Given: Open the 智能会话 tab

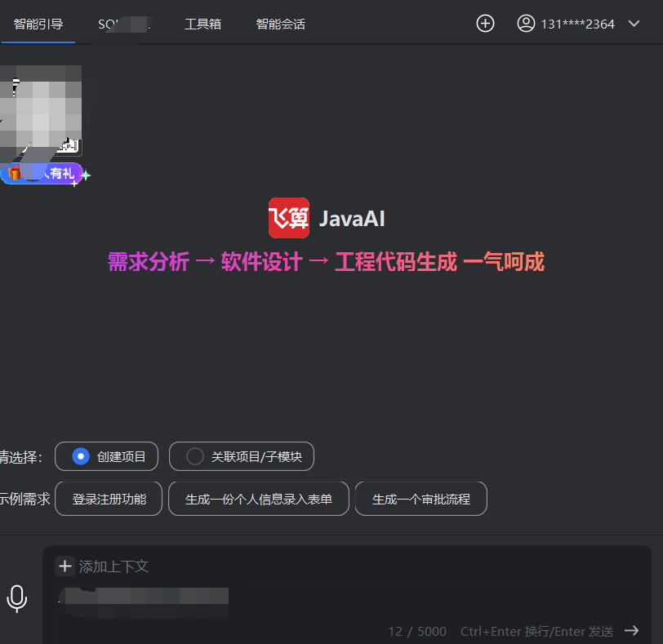Looking at the screenshot, I should 280,24.
